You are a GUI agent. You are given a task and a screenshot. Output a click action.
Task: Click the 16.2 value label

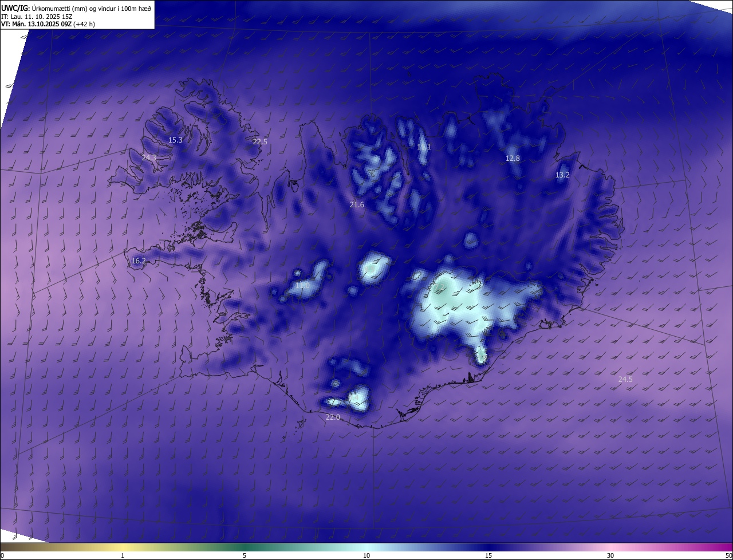pyautogui.click(x=139, y=261)
